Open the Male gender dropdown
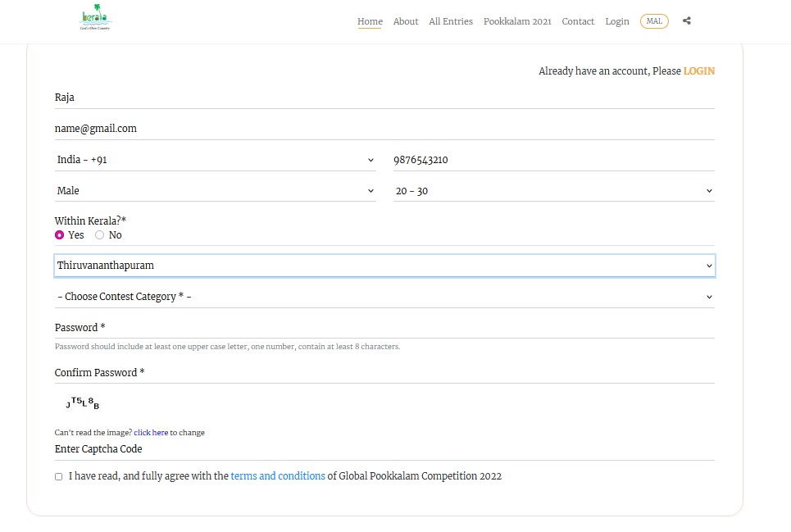The width and height of the screenshot is (791, 532). coord(215,191)
